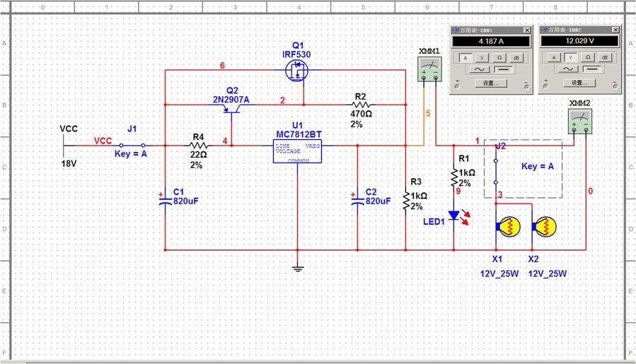Select the Q1 IRF530 MOSFET symbol

point(297,71)
